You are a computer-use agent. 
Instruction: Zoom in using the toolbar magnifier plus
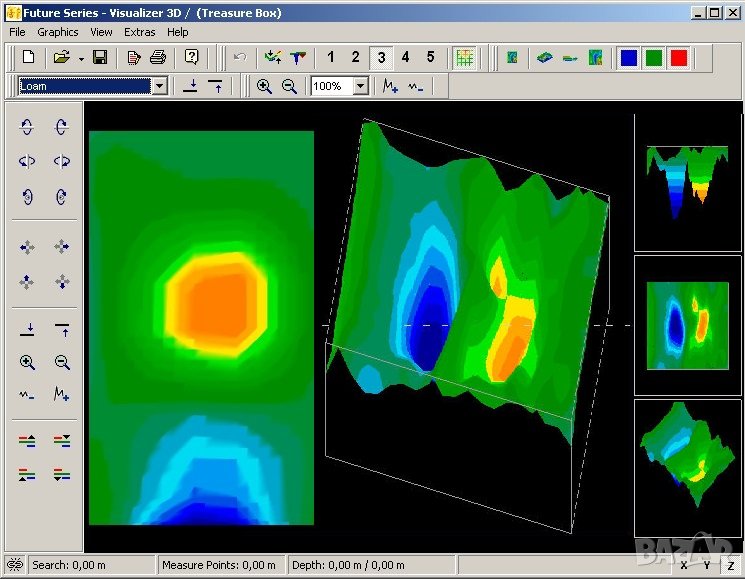264,87
